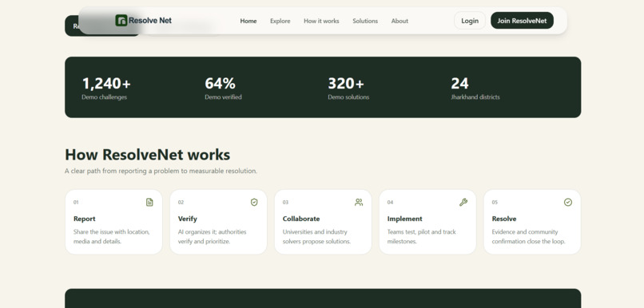Click 'Universities and industry solvers' description
This screenshot has width=644, height=308.
pyautogui.click(x=316, y=237)
